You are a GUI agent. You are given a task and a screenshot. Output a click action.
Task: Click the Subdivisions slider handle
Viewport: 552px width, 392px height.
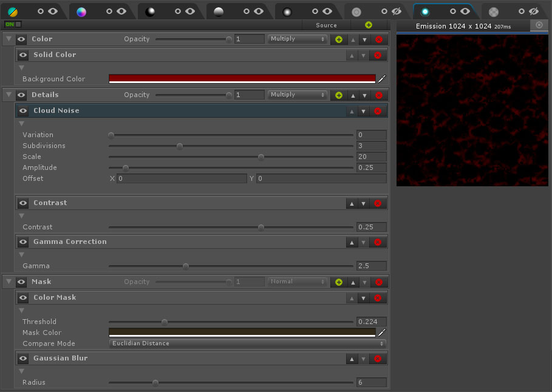pos(180,146)
